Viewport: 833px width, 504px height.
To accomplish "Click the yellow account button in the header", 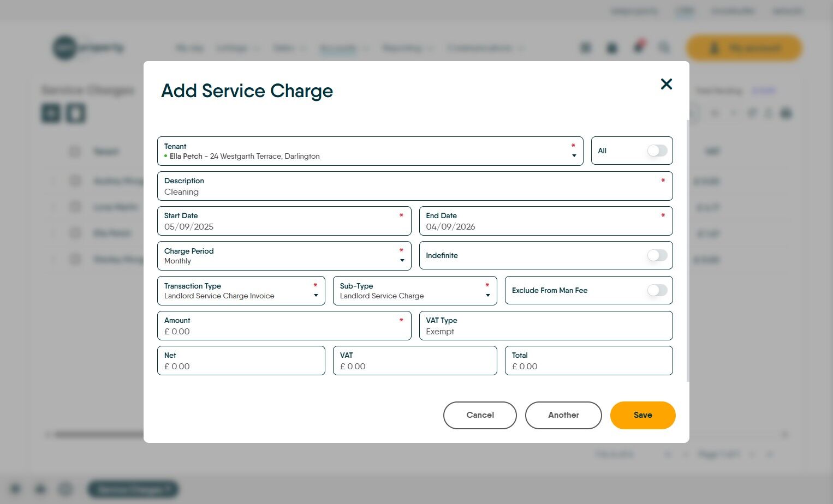I will pos(744,48).
